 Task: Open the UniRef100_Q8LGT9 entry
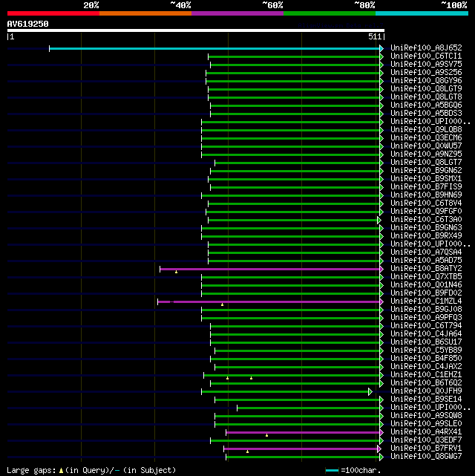tap(426, 88)
